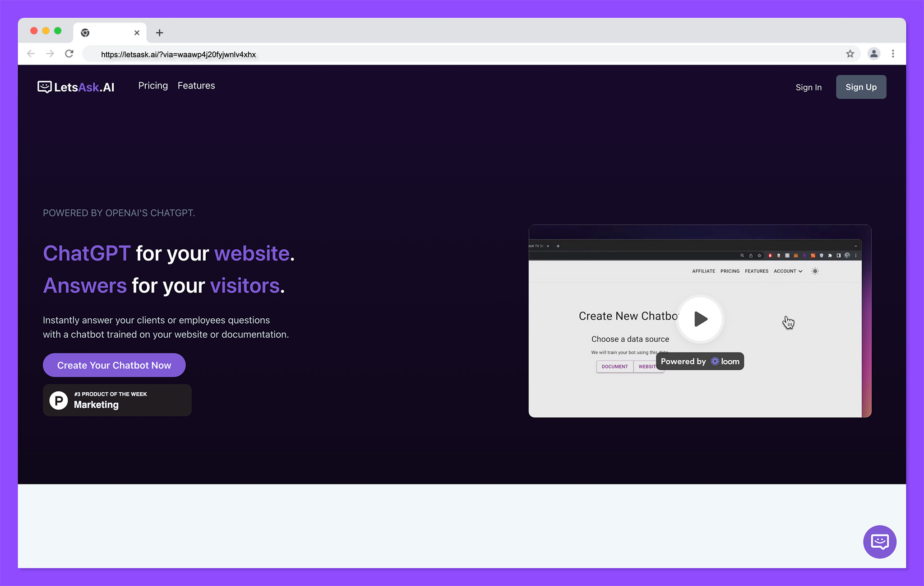Play the Loom demo video
Screen dimensions: 924x586
pos(700,319)
